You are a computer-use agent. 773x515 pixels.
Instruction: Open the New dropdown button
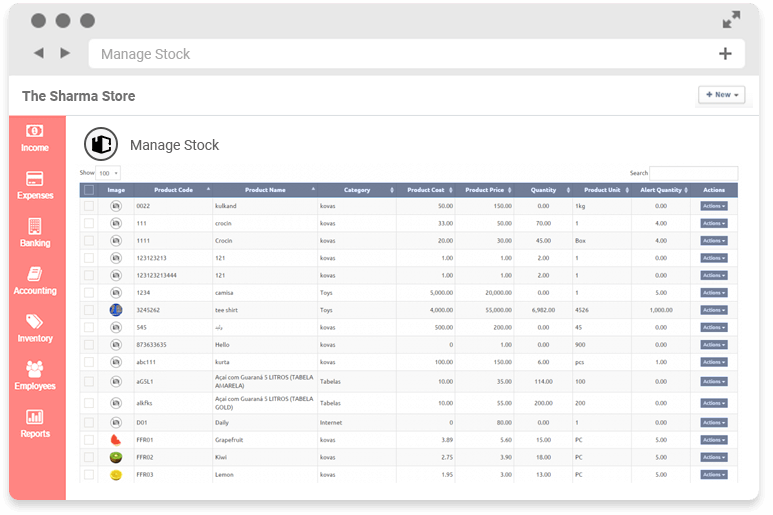point(722,95)
